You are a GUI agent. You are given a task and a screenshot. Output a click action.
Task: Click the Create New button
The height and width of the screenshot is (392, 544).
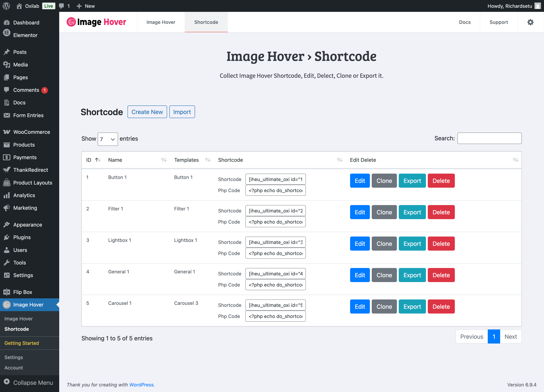(147, 112)
